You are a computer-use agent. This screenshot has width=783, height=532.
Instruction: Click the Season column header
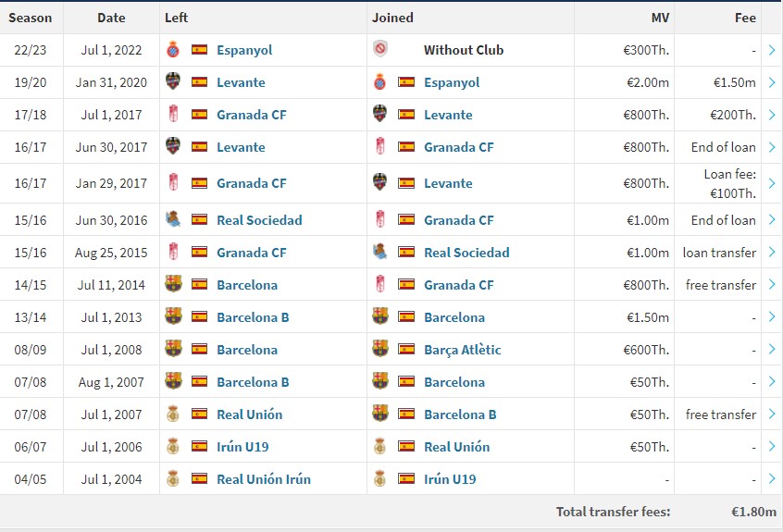(31, 18)
